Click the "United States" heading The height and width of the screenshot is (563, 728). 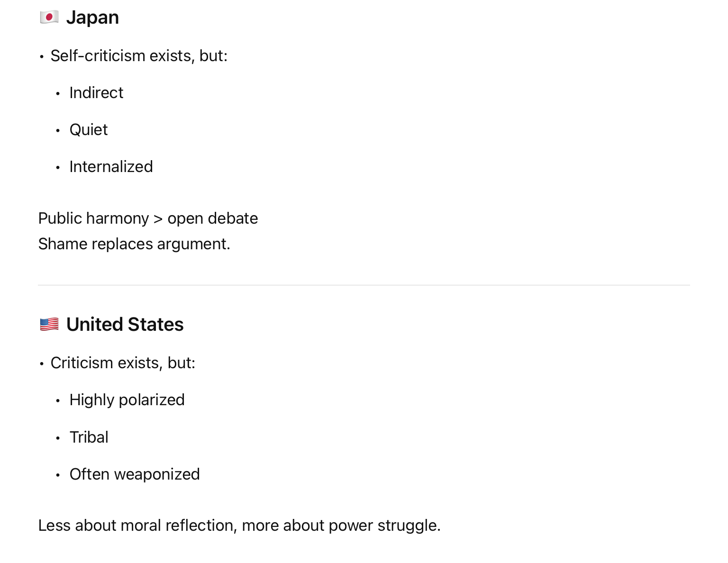click(125, 325)
